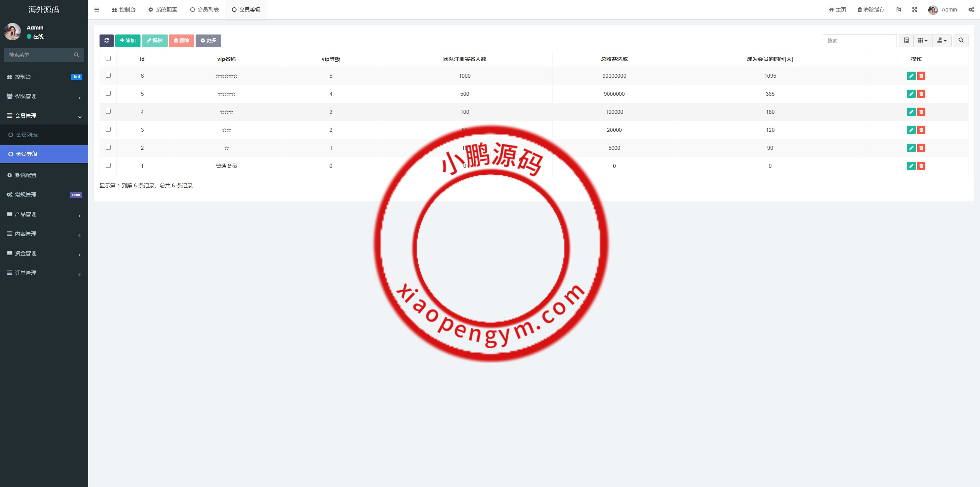Switch to 控制台 tab
Viewport: 980px width, 487px height.
click(124, 10)
